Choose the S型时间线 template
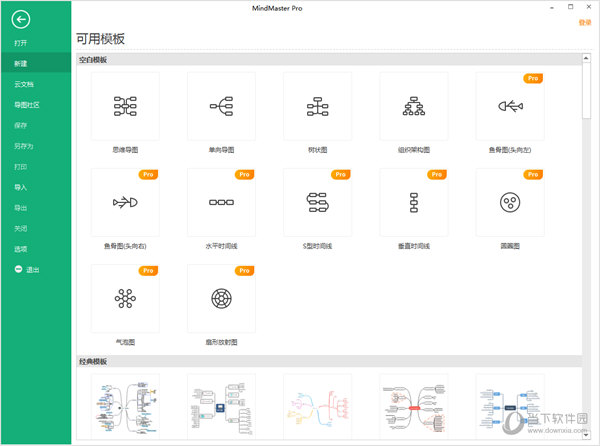Viewport: 600px width, 446px height. click(x=317, y=202)
